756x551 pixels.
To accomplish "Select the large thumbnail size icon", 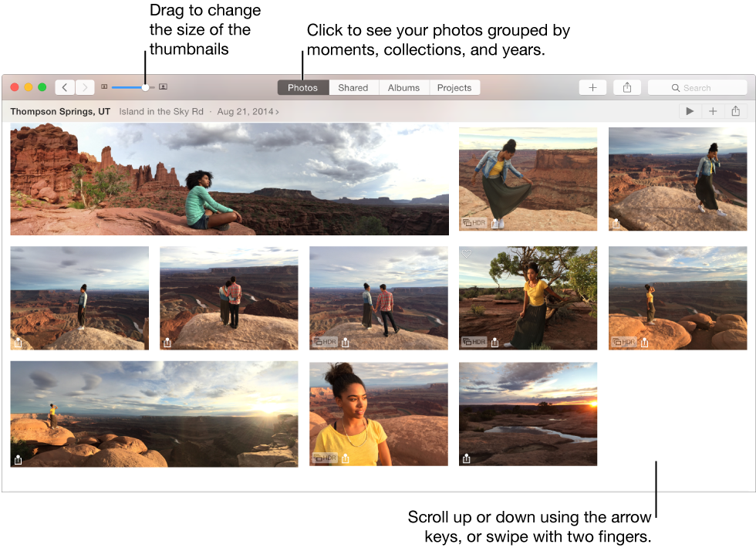I will pos(163,87).
